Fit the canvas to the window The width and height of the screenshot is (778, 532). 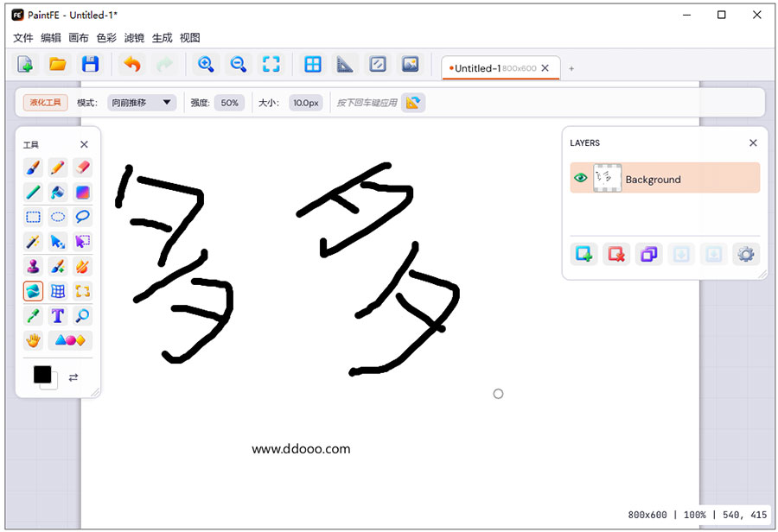coord(271,65)
